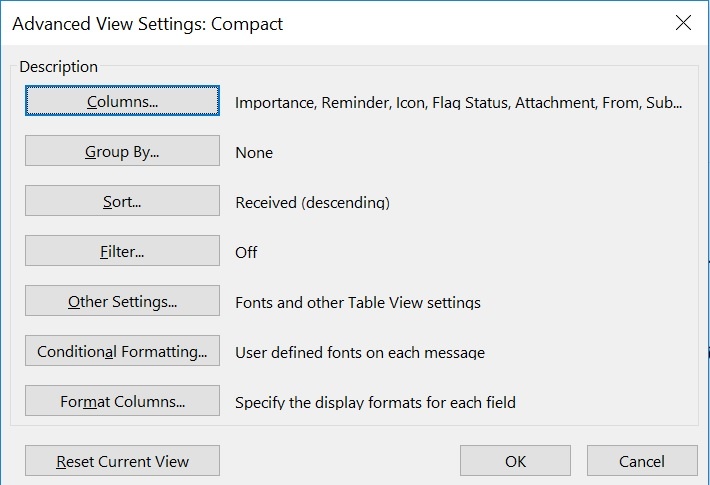Image resolution: width=710 pixels, height=485 pixels.
Task: Click the Conditional Formatting button
Action: click(x=122, y=351)
